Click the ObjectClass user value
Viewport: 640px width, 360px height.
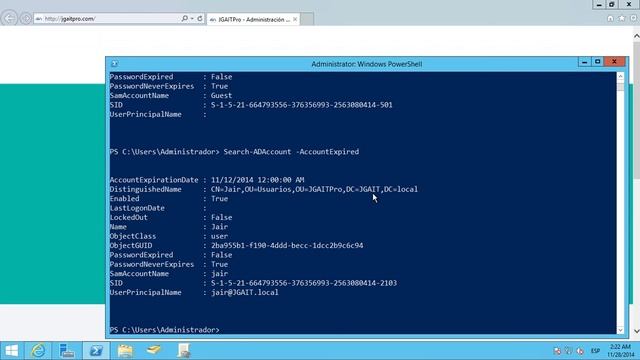pyautogui.click(x=220, y=236)
